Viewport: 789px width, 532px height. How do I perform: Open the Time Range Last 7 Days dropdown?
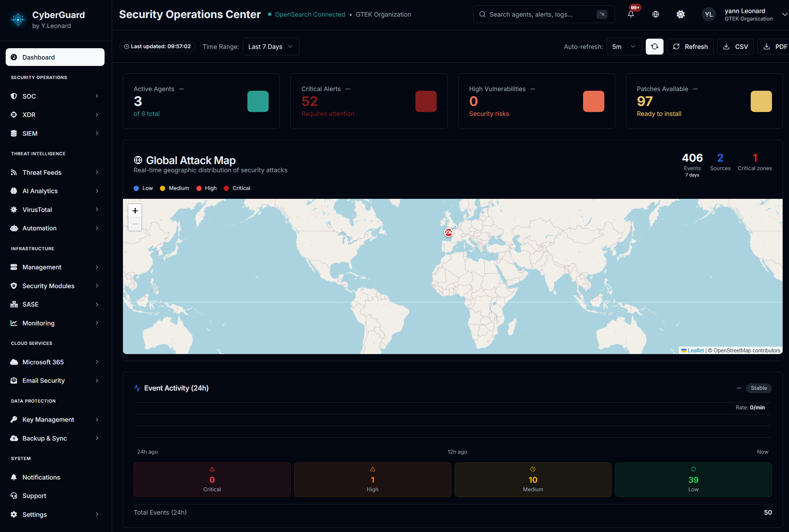pyautogui.click(x=271, y=46)
